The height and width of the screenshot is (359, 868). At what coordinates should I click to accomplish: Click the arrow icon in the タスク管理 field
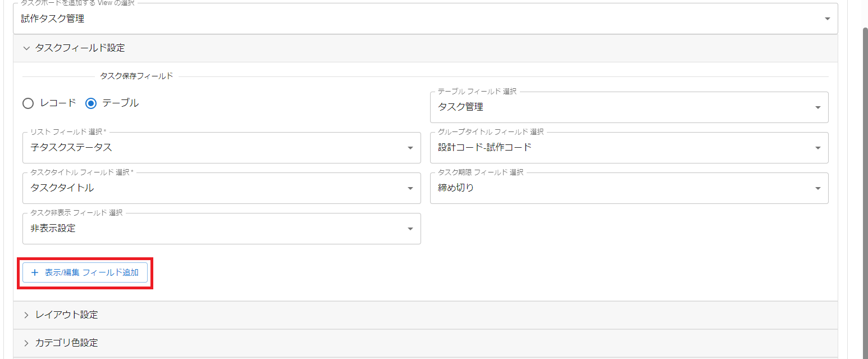pyautogui.click(x=817, y=107)
